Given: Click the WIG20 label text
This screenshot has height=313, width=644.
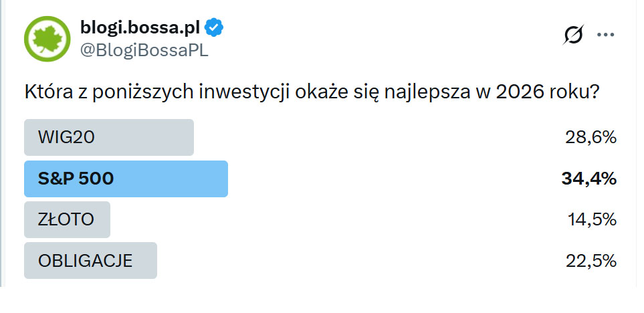Looking at the screenshot, I should point(67,137).
